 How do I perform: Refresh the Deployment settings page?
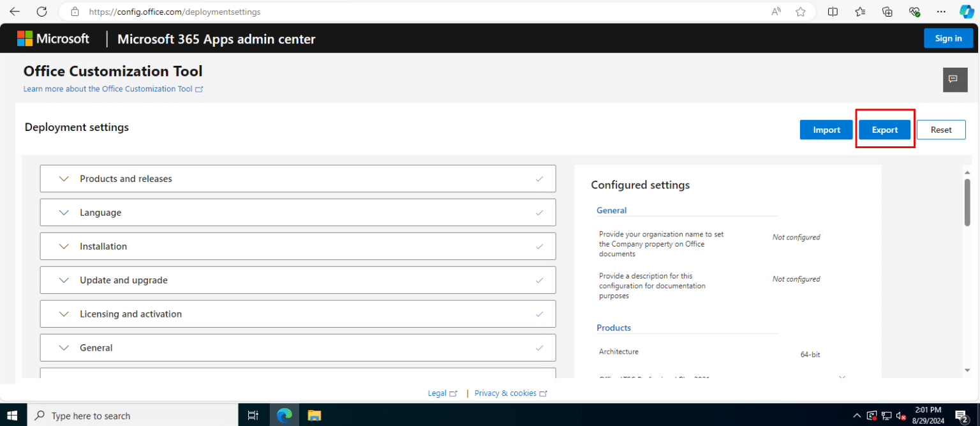click(41, 11)
